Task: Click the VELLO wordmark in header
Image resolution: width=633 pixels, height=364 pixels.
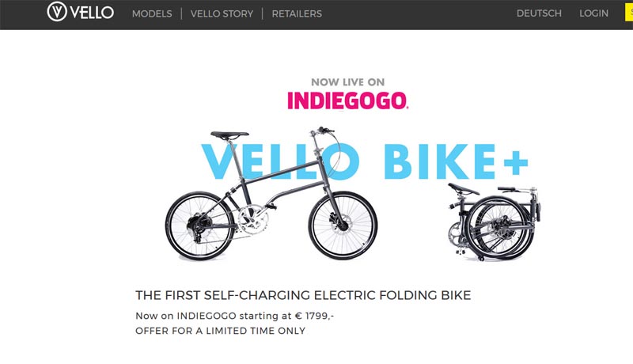Action: click(92, 13)
